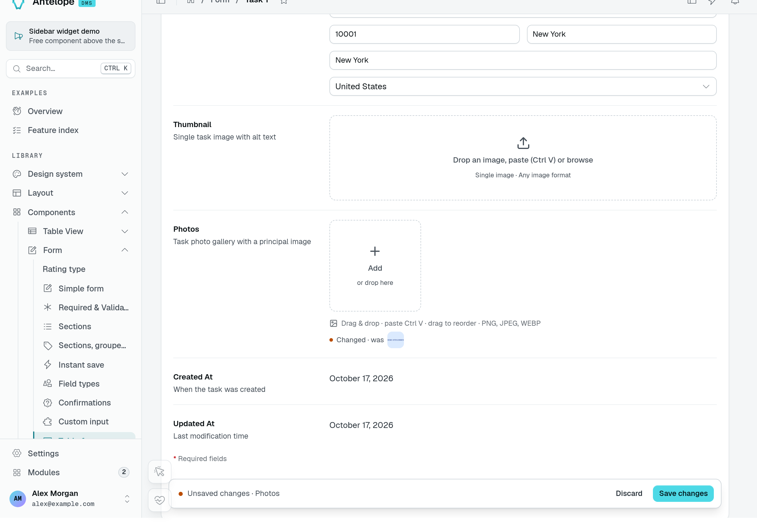Click the Save changes button
This screenshot has width=757, height=532.
pos(683,494)
